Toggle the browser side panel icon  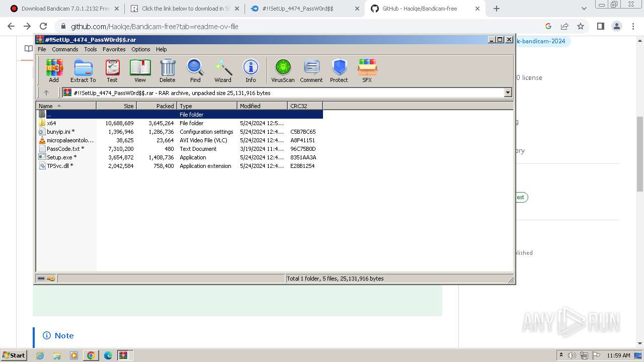click(x=600, y=26)
